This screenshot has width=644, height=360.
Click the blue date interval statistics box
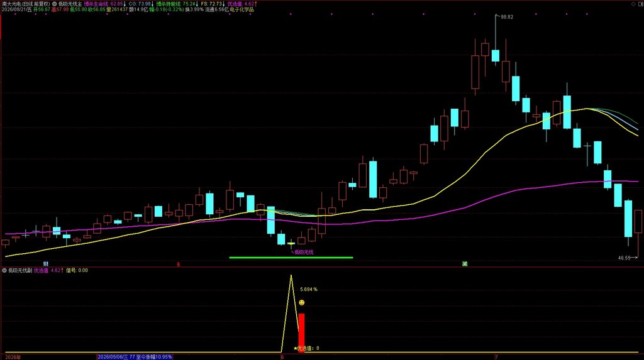click(x=135, y=357)
